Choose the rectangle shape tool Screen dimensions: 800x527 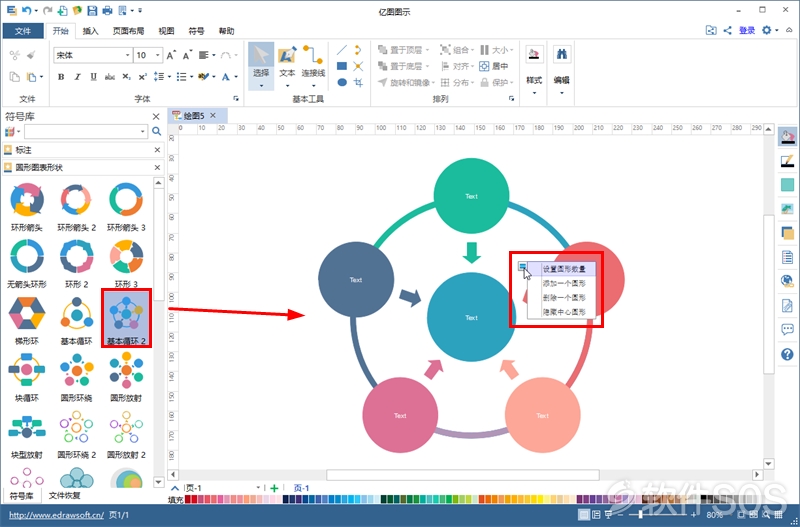[342, 66]
